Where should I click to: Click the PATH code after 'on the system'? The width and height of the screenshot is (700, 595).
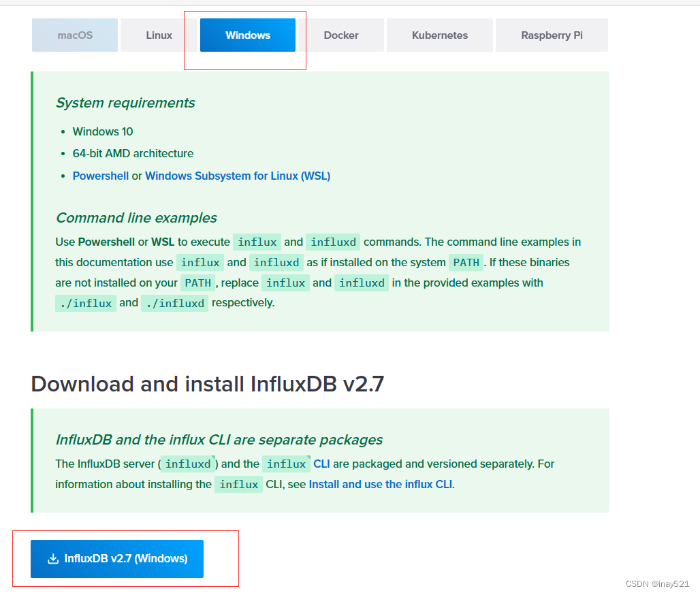tap(466, 263)
